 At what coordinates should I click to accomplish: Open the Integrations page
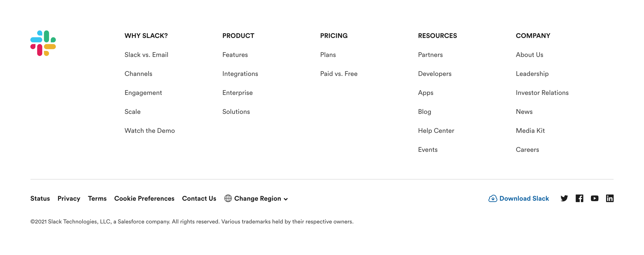[240, 74]
